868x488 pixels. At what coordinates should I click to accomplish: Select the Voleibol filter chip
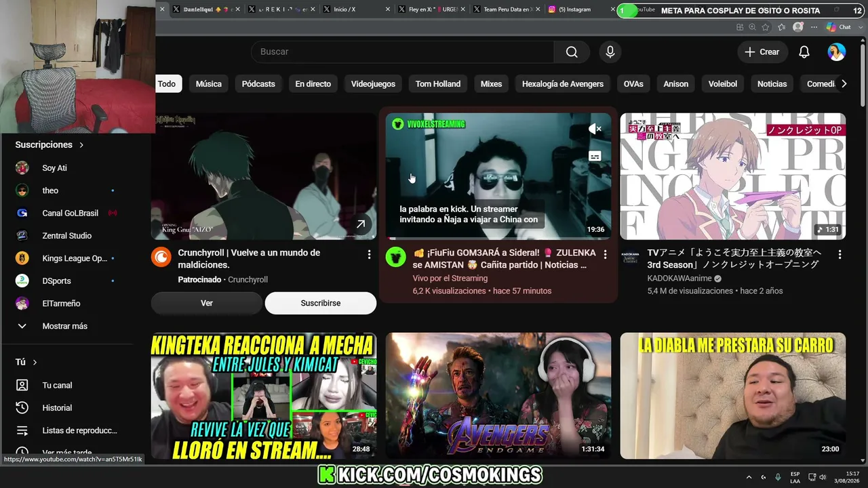click(x=723, y=84)
